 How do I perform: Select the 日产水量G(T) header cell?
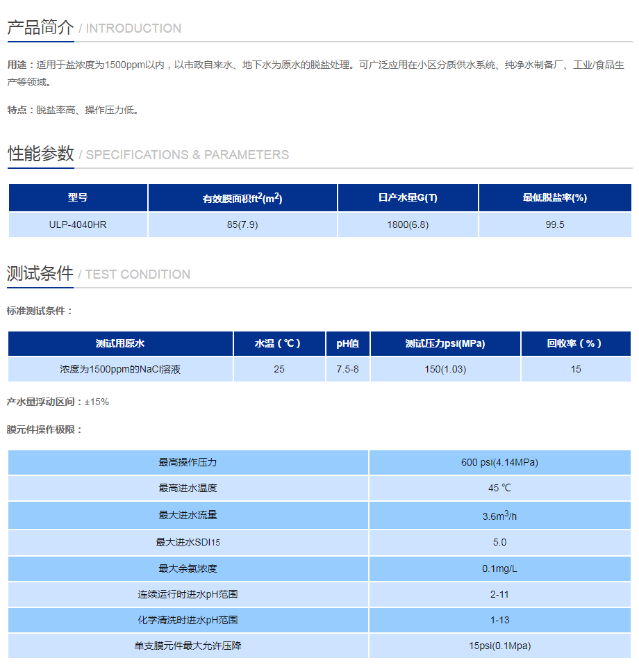pyautogui.click(x=407, y=197)
